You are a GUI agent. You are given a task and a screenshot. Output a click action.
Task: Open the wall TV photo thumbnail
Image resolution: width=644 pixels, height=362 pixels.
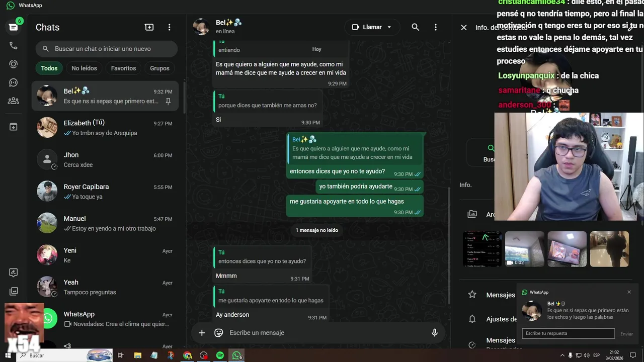[567, 249]
